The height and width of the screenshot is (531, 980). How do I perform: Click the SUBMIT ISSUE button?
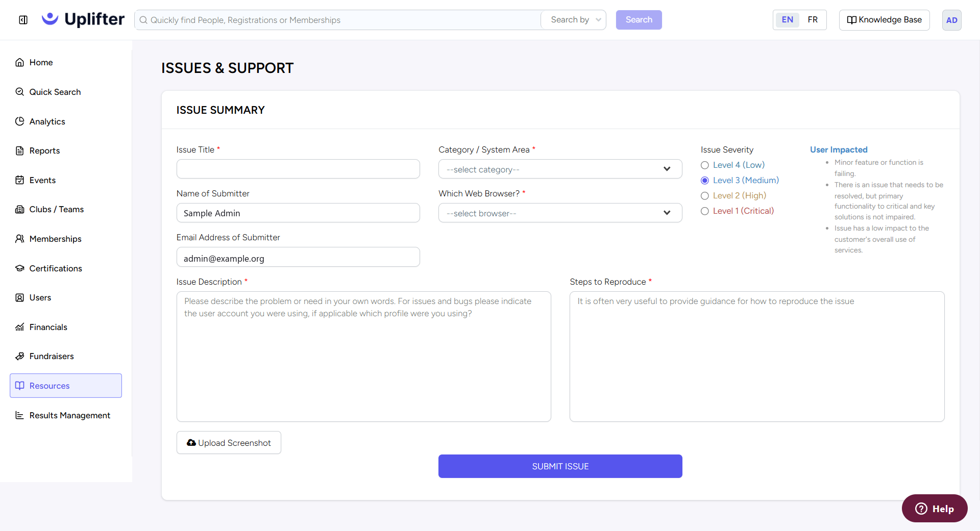click(x=560, y=466)
